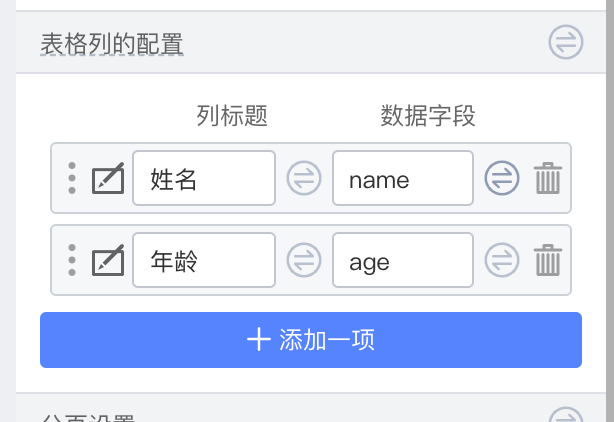The height and width of the screenshot is (422, 614).
Task: Open the edit icon for the 姓名 column
Action: tap(108, 179)
